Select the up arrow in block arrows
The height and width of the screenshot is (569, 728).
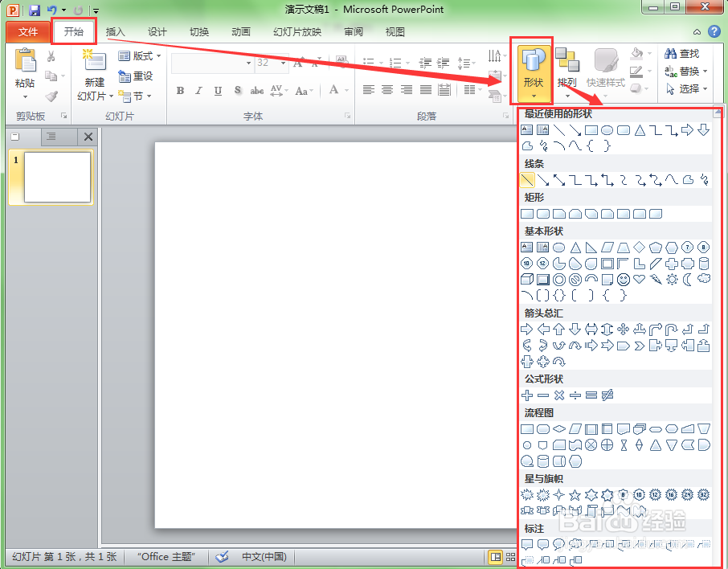point(559,330)
